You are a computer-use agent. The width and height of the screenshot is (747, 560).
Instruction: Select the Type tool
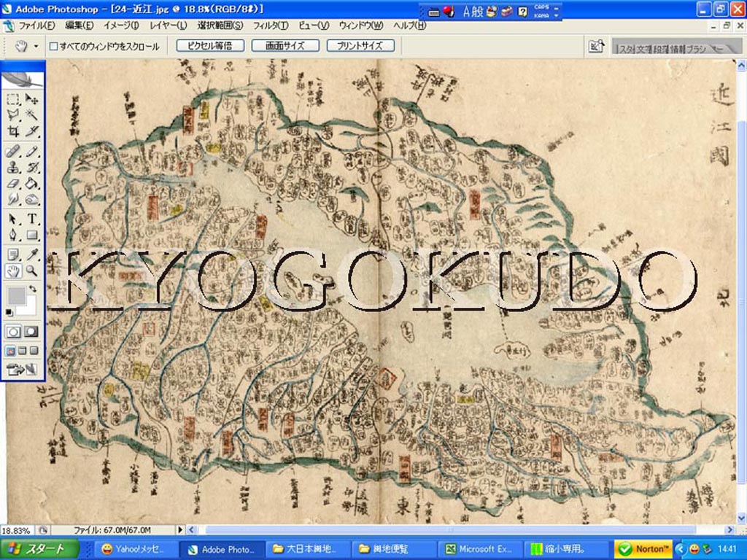click(31, 219)
